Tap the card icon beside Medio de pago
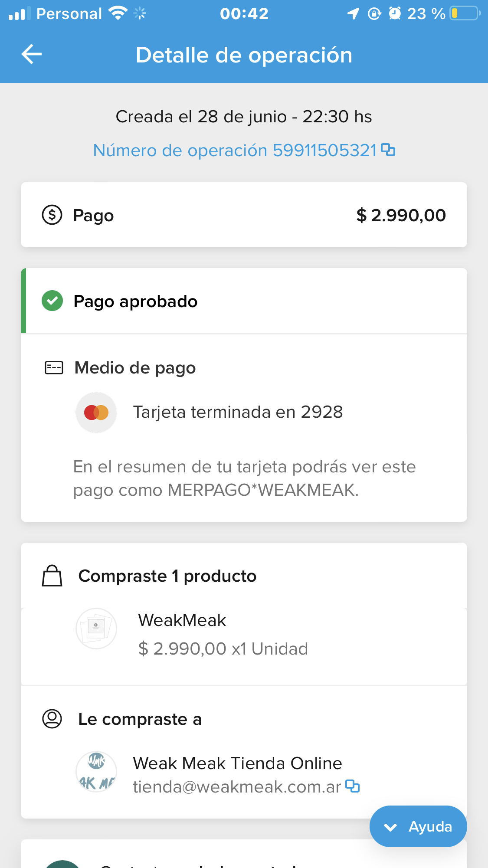Image resolution: width=488 pixels, height=868 pixels. point(54,368)
